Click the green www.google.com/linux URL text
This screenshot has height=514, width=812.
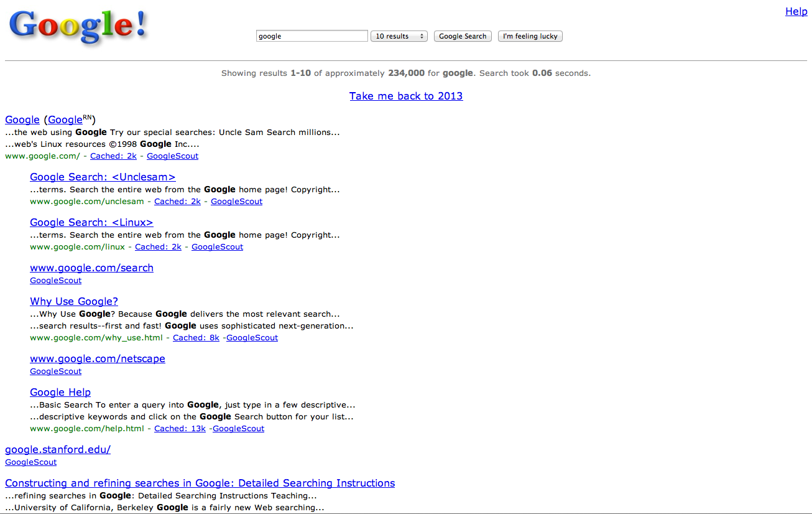pos(77,247)
